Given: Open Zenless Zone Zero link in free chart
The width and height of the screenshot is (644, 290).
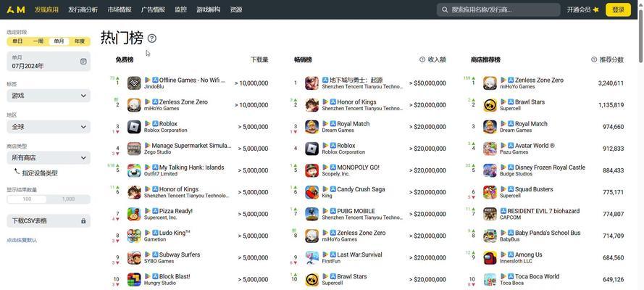Looking at the screenshot, I should click(x=183, y=102).
